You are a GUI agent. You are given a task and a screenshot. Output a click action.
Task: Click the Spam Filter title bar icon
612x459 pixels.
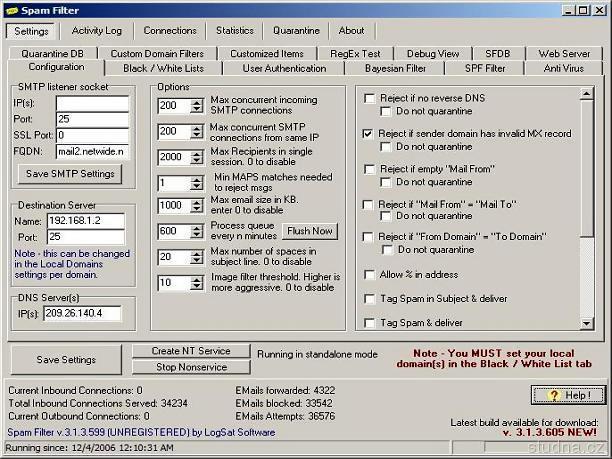pos(11,9)
